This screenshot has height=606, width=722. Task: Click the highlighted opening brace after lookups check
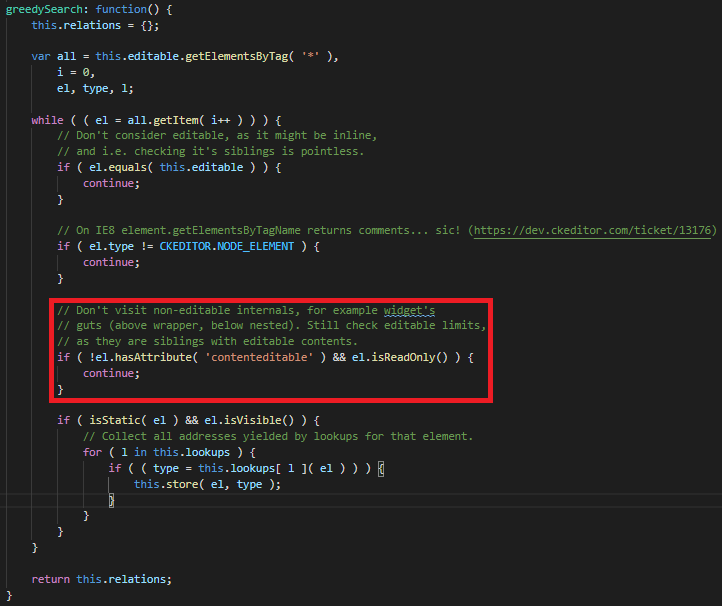[x=381, y=469]
